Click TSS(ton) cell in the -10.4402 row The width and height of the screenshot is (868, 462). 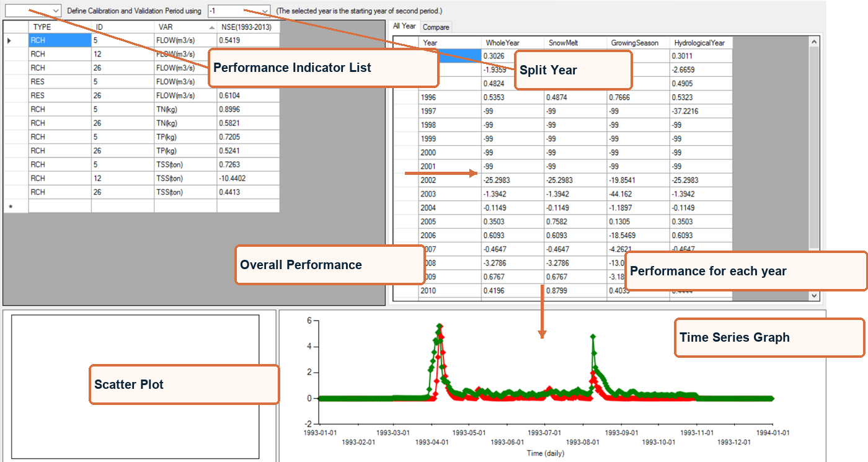(185, 178)
